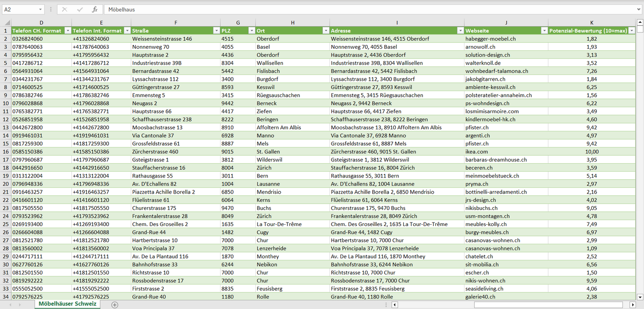Click the horizontal scrollbar left arrow

394,305
